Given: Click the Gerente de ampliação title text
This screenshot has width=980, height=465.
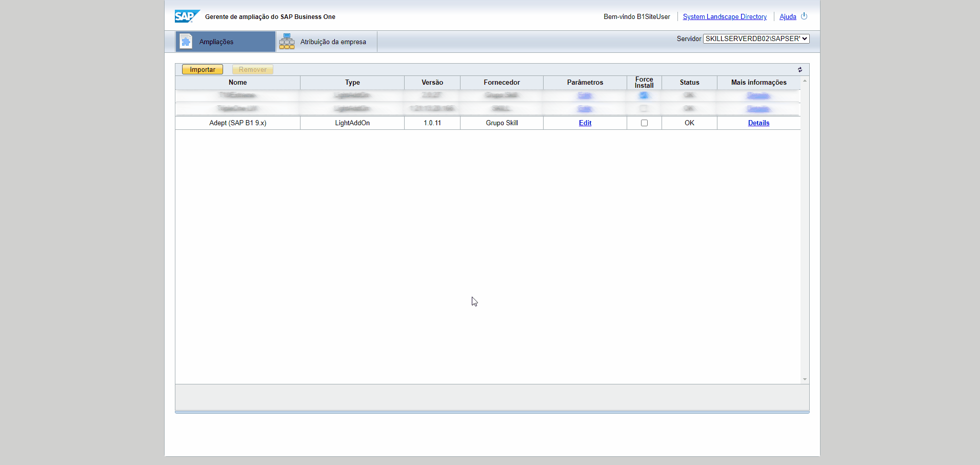Looking at the screenshot, I should (x=270, y=16).
